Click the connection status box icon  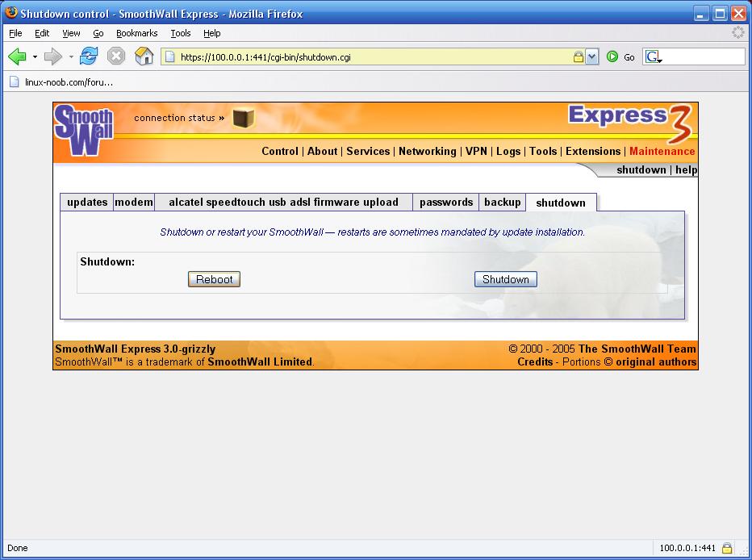243,118
